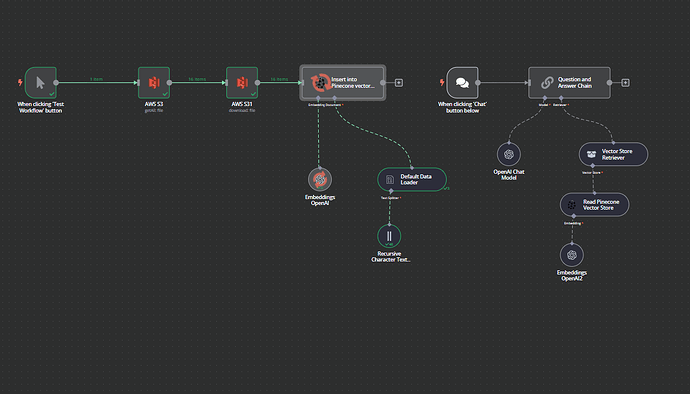Select the OpenAI Chat Model node
Viewport: 690px width, 394px height.
[509, 155]
